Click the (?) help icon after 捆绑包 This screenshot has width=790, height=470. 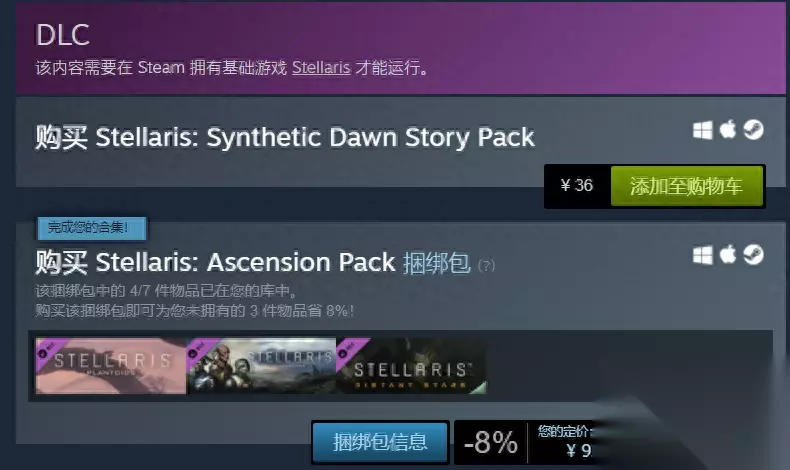click(x=486, y=265)
